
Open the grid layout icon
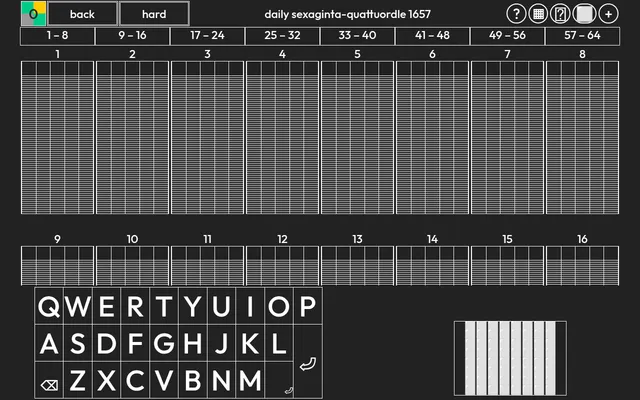538,14
